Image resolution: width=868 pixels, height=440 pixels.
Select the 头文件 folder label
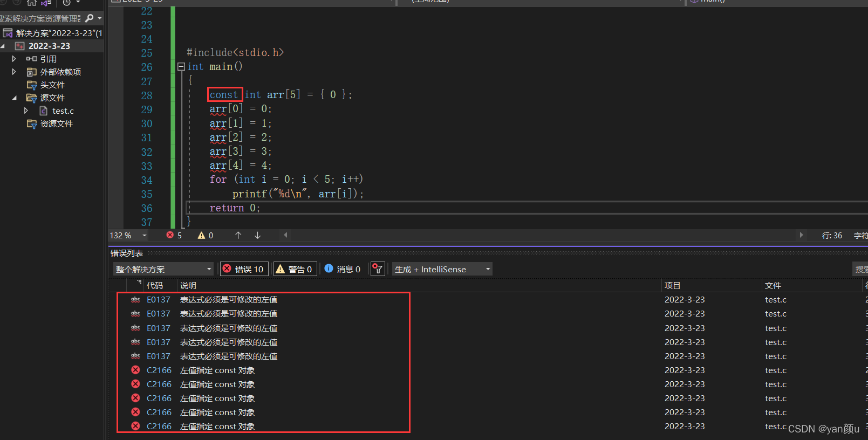tap(52, 85)
